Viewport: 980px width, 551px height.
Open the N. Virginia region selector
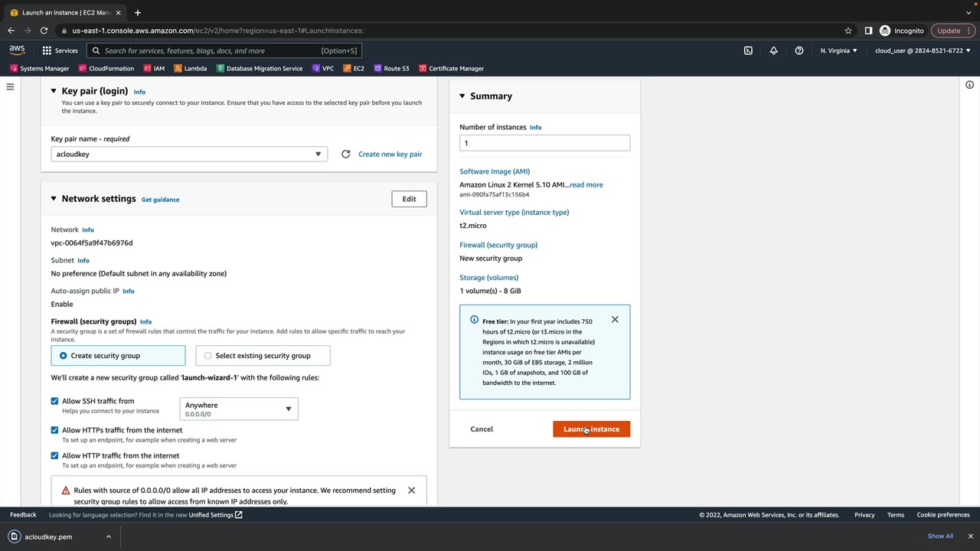pyautogui.click(x=839, y=51)
